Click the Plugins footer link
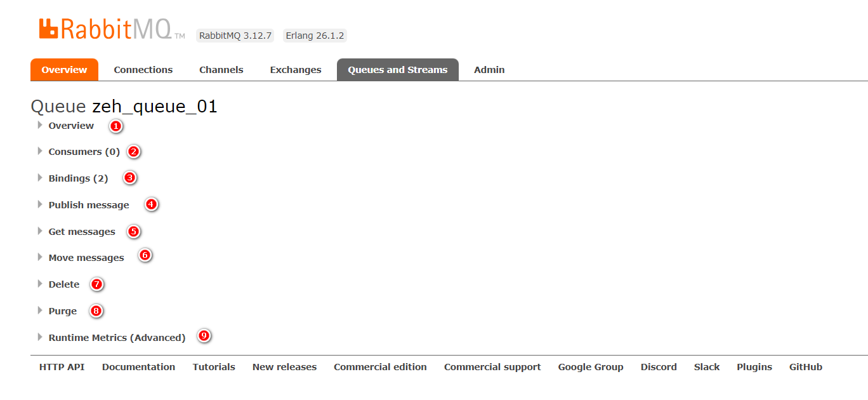The height and width of the screenshot is (400, 868). [754, 367]
